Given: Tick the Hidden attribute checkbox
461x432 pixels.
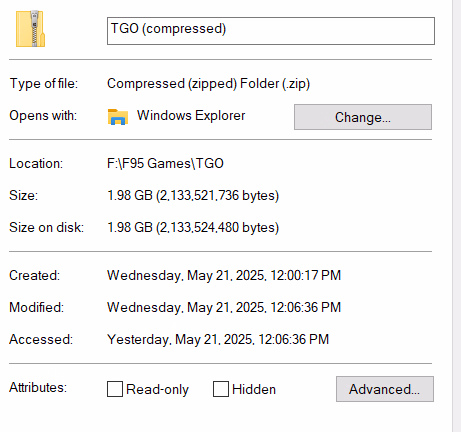Looking at the screenshot, I should point(221,389).
